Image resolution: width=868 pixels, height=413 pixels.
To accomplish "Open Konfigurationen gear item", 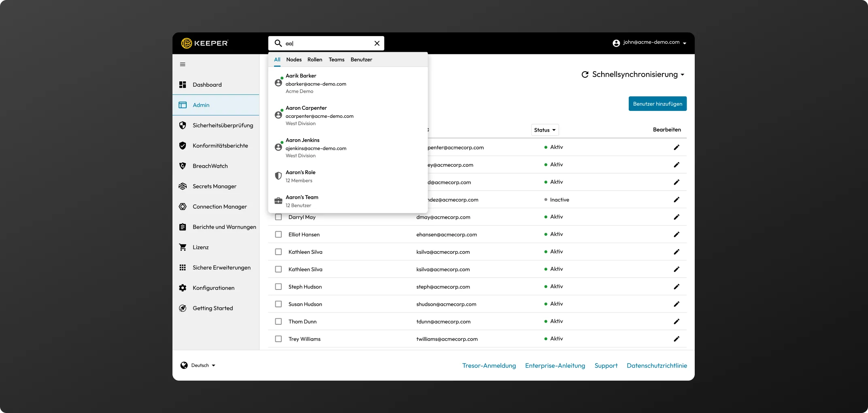I will point(216,288).
